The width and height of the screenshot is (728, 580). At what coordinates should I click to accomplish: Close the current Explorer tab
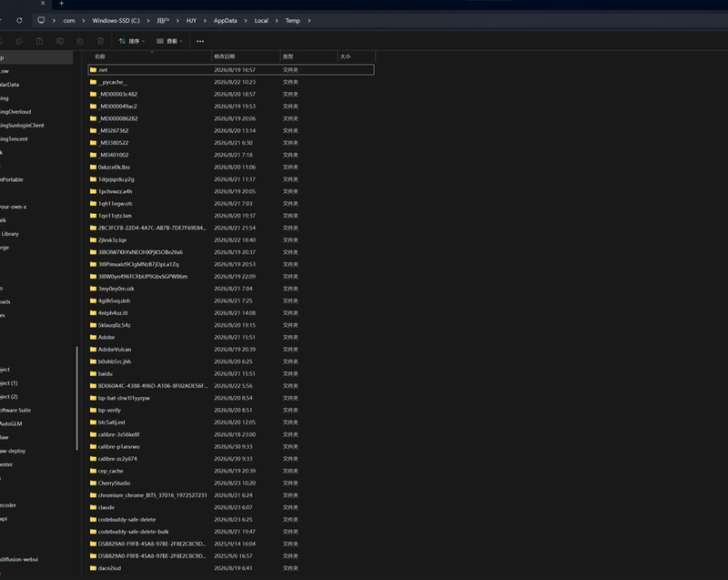(x=43, y=4)
